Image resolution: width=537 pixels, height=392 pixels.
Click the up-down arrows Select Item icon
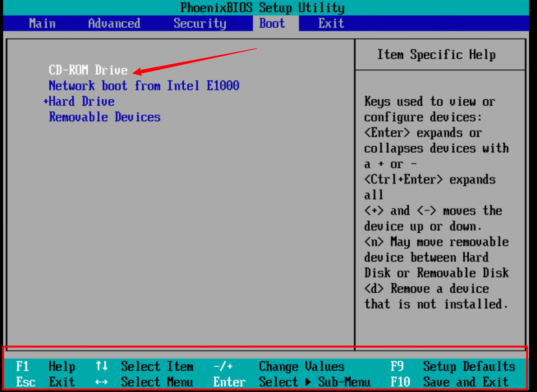102,366
